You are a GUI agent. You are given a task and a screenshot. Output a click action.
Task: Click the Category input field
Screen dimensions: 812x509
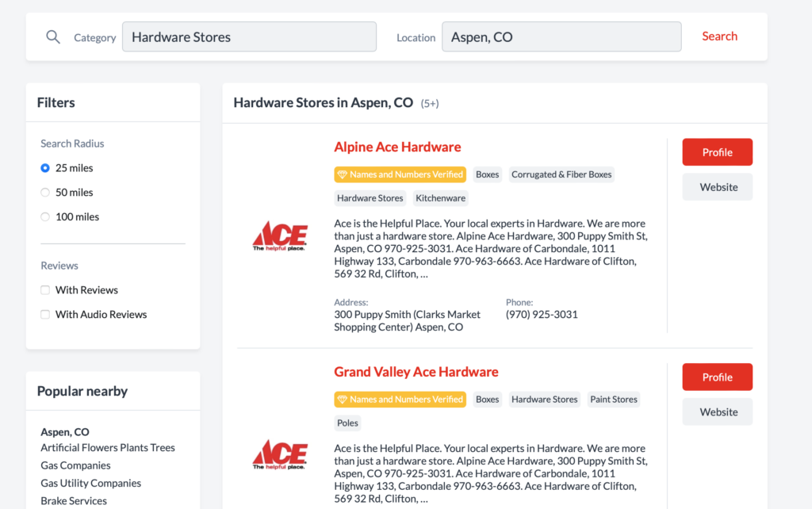click(x=249, y=36)
